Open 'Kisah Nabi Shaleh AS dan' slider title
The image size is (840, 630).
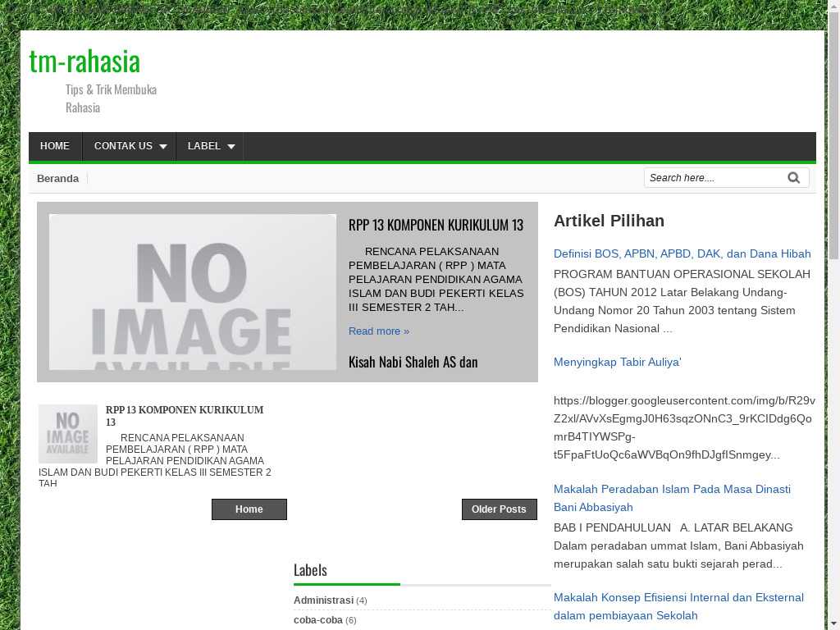[x=413, y=362]
